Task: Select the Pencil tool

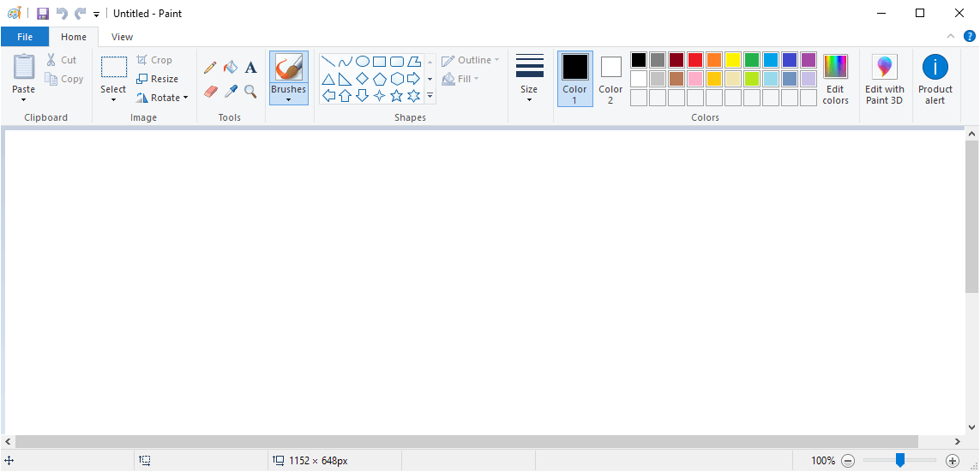Action: (x=210, y=67)
